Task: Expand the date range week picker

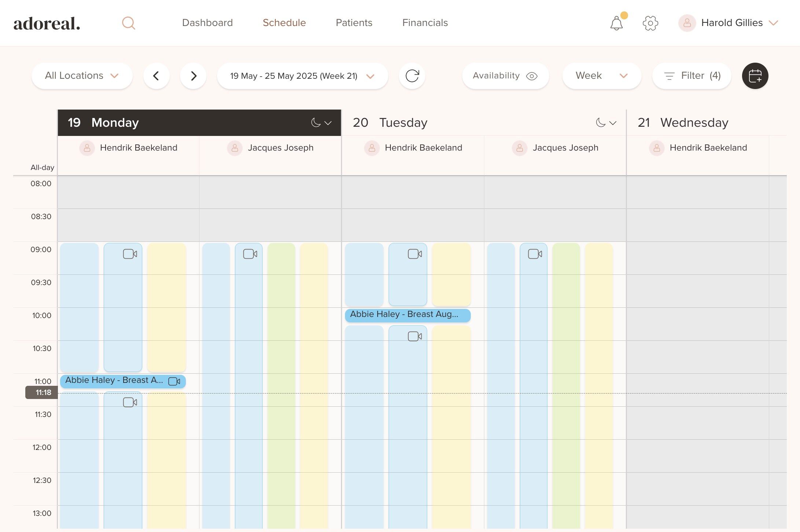Action: [302, 76]
